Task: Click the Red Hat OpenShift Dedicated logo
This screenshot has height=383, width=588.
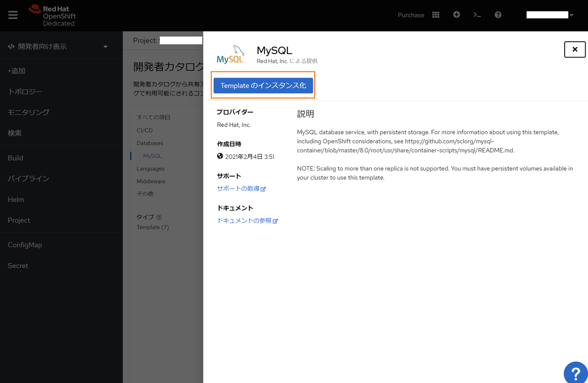Action: 52,16
